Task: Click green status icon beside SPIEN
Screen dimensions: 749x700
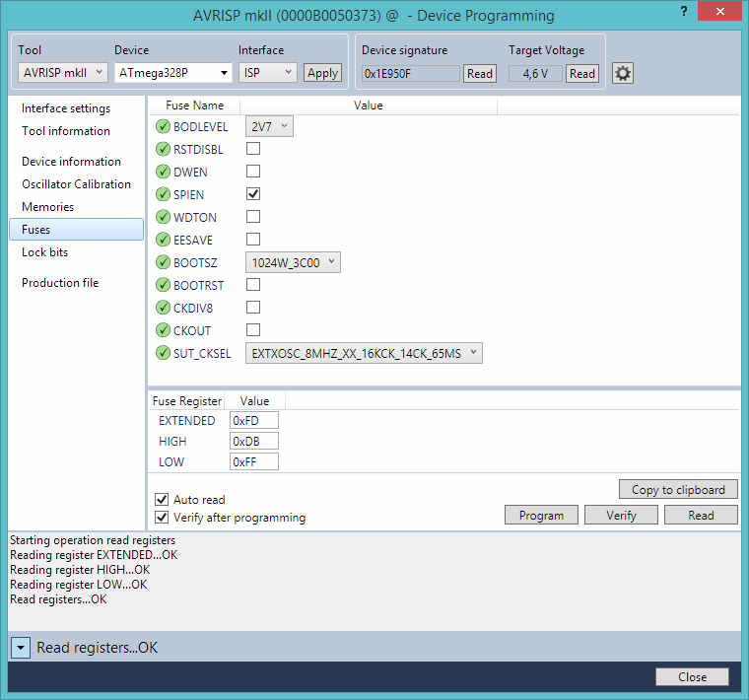Action: [163, 194]
